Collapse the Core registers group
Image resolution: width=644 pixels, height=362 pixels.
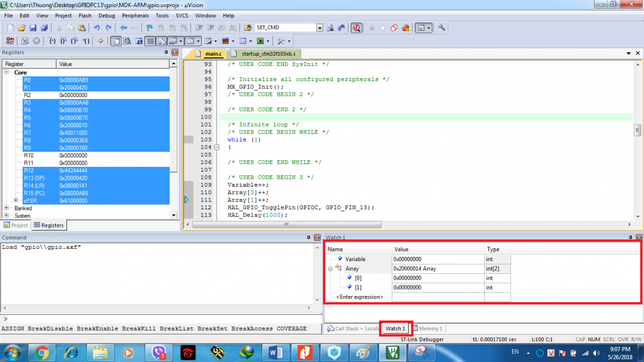(x=5, y=72)
